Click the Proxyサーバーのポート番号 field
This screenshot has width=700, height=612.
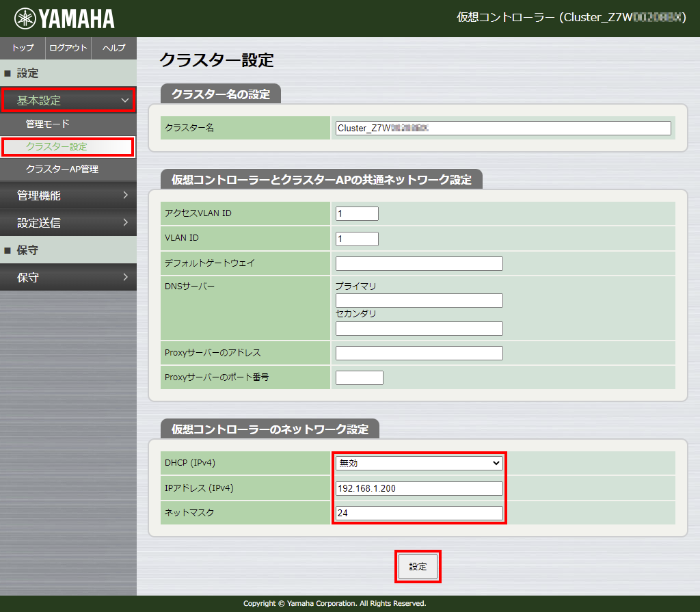(360, 377)
